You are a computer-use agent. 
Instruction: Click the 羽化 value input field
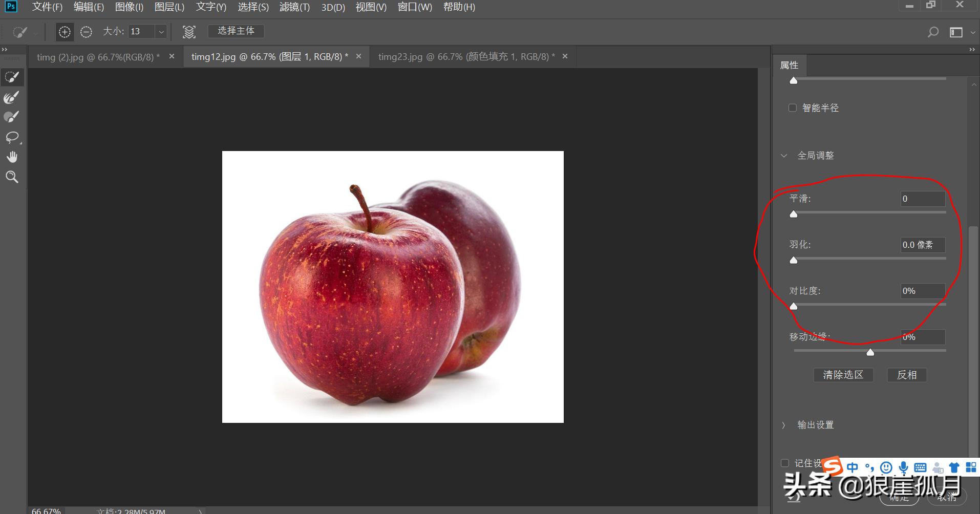(x=922, y=245)
